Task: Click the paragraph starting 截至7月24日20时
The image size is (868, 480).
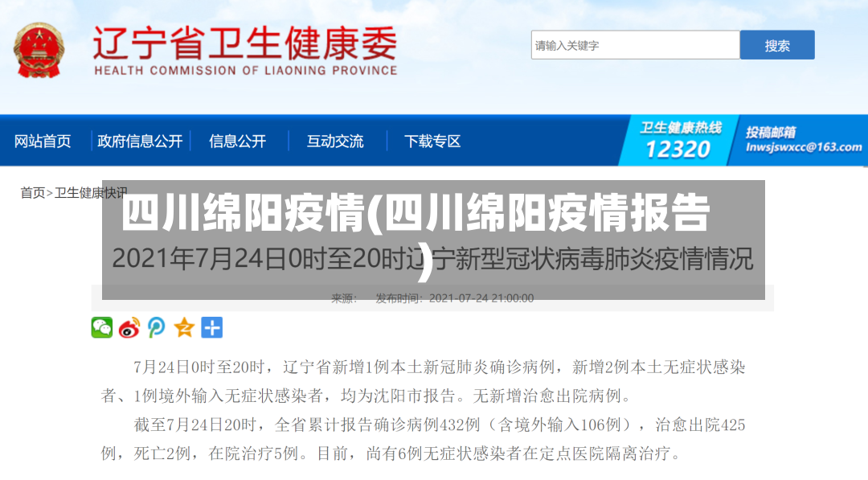Action: click(x=424, y=439)
